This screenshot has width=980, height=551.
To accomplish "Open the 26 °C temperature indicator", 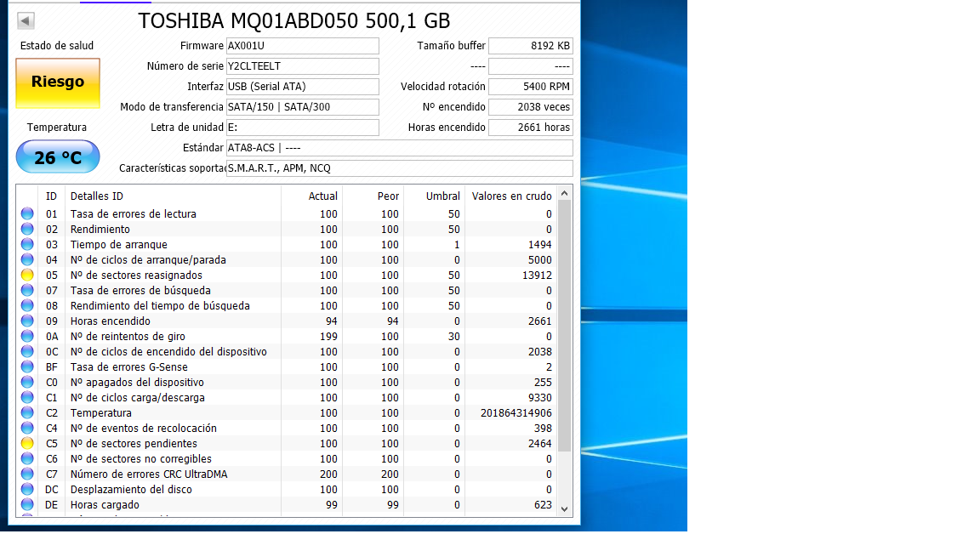I will 58,156.
